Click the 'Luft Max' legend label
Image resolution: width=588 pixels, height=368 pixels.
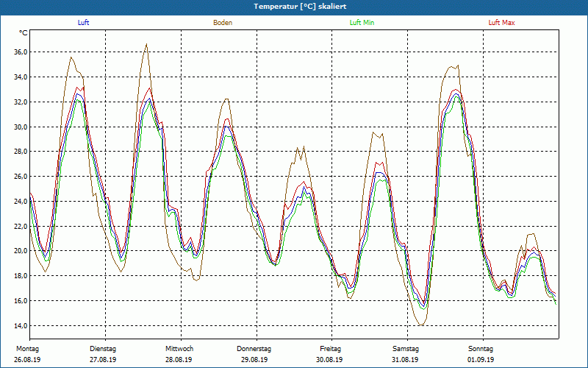(x=501, y=23)
